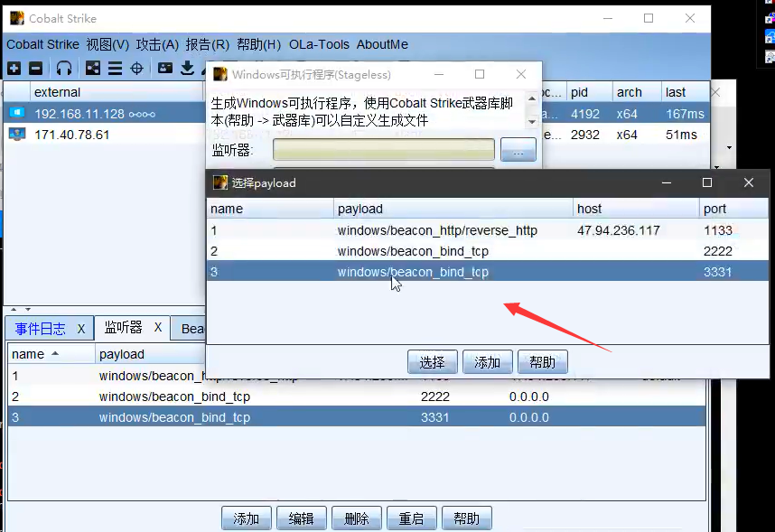The image size is (775, 532).
Task: Open listeners via the headphones icon
Action: (x=63, y=68)
